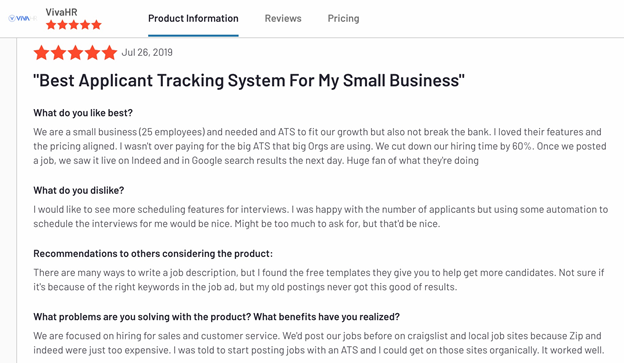Click the "What do you dislike?" heading

[x=78, y=191]
